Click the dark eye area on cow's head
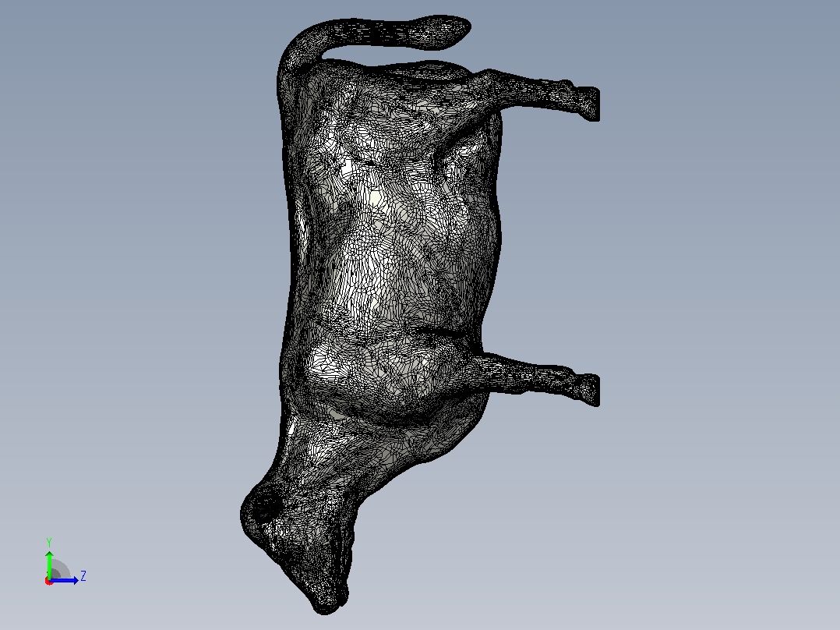 point(266,505)
